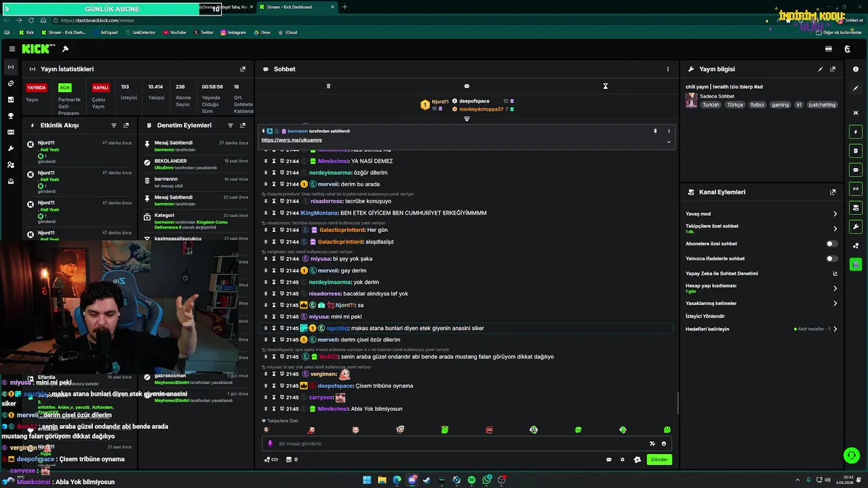The image size is (868, 488).
Task: Open Spotify from the taskbar
Action: click(x=471, y=480)
